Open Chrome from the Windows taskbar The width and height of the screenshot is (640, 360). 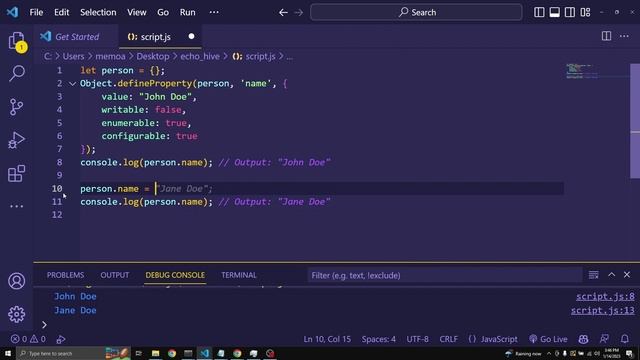coord(172,353)
